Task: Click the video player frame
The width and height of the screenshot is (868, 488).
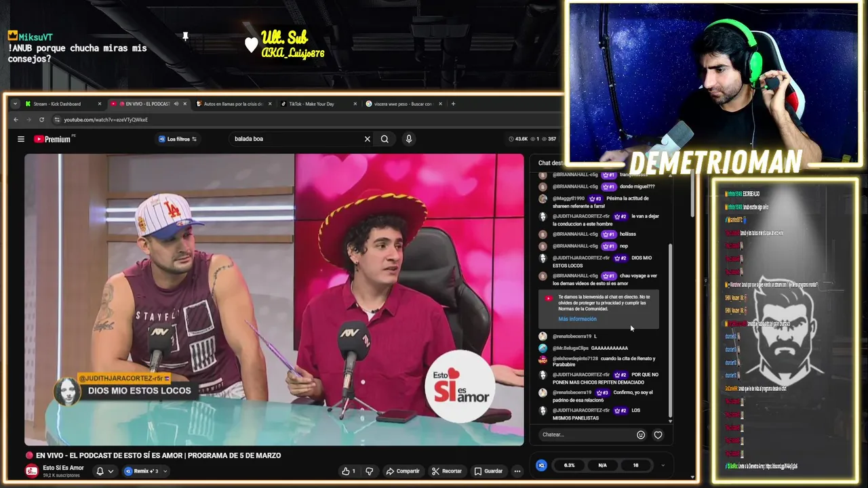Action: click(274, 300)
